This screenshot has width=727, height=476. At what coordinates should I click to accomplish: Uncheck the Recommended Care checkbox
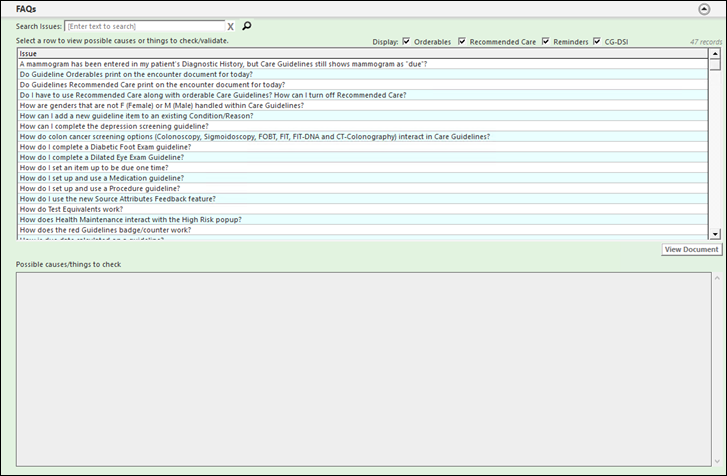coord(461,41)
